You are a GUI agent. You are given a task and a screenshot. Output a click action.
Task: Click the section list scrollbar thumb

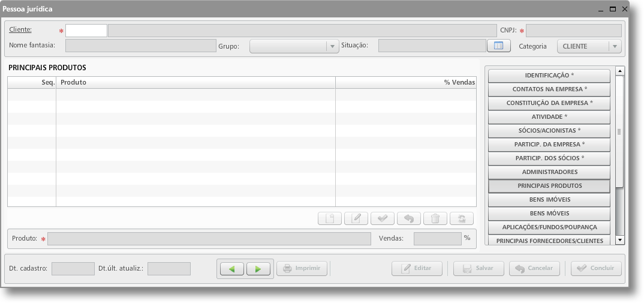619,131
